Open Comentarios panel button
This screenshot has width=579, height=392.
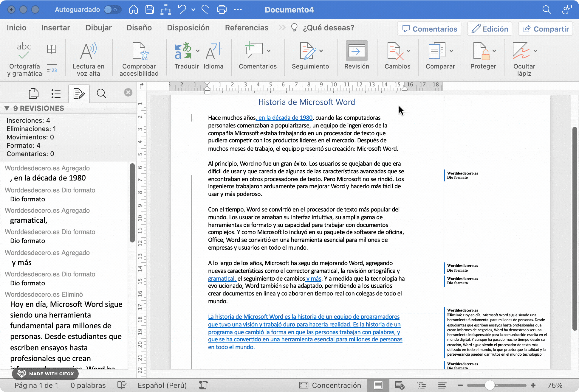point(429,28)
